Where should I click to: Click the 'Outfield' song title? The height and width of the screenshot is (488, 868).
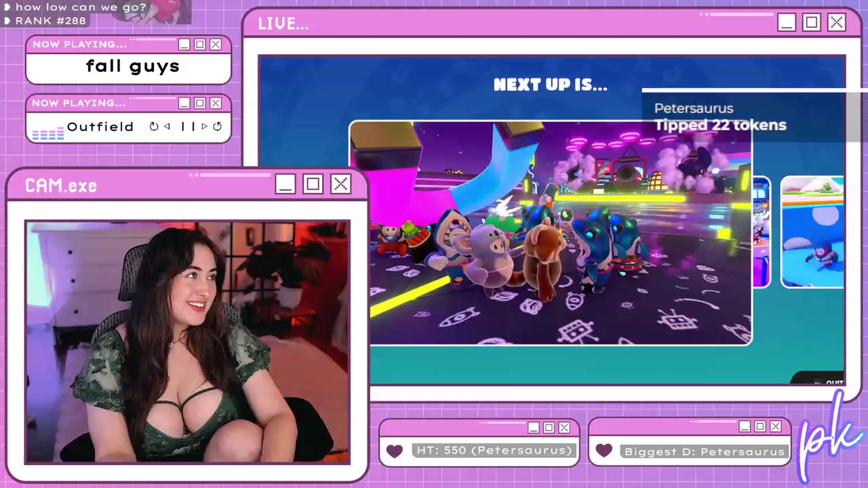(x=100, y=127)
